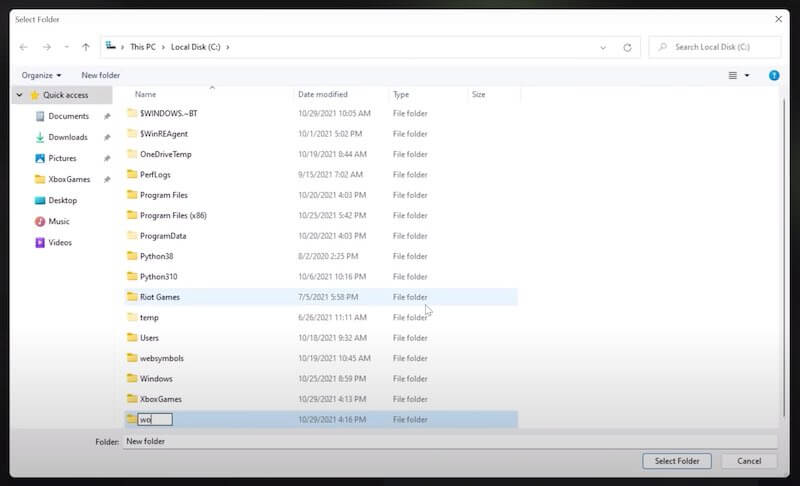
Task: Open Documents in the sidebar
Action: pos(68,116)
